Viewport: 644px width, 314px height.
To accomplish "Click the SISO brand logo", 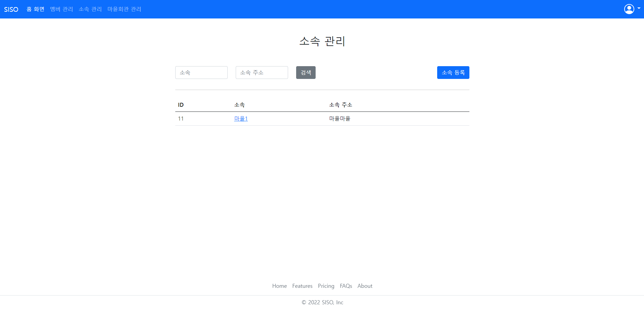I will point(11,9).
